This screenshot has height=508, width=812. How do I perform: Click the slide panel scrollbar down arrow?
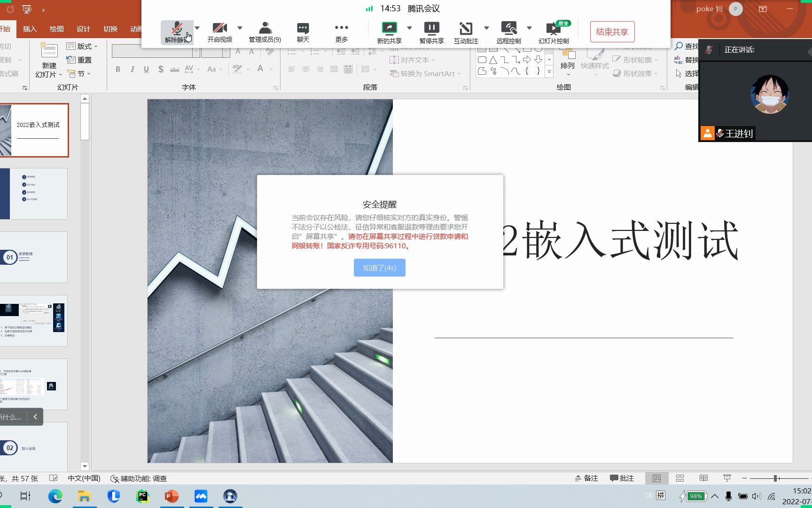85,467
